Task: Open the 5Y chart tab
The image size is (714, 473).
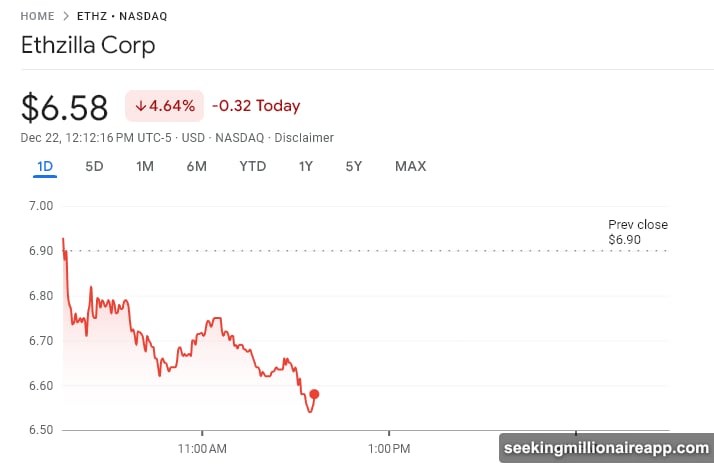Action: (x=354, y=166)
